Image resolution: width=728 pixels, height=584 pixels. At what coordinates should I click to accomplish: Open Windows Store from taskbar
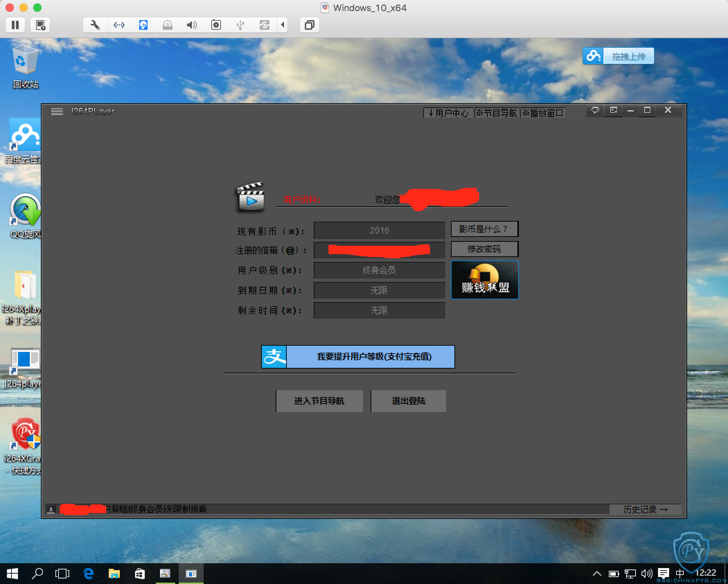(140, 574)
